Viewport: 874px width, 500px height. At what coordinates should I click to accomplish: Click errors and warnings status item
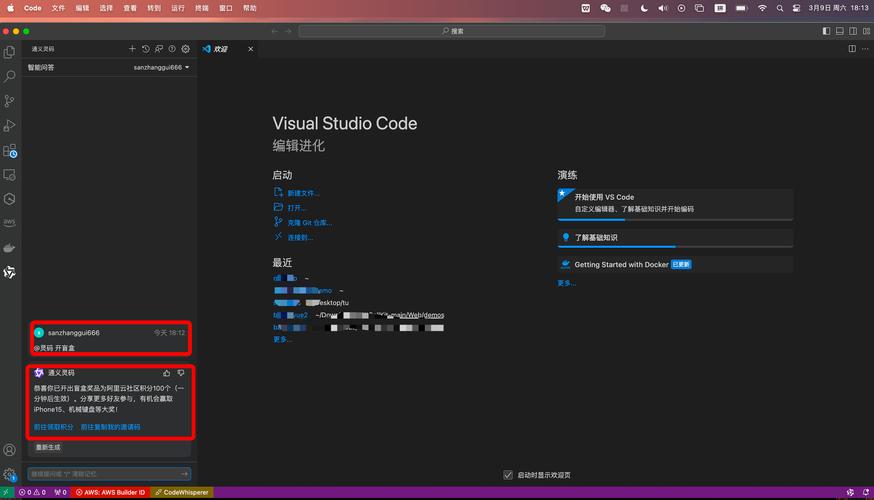(32, 492)
